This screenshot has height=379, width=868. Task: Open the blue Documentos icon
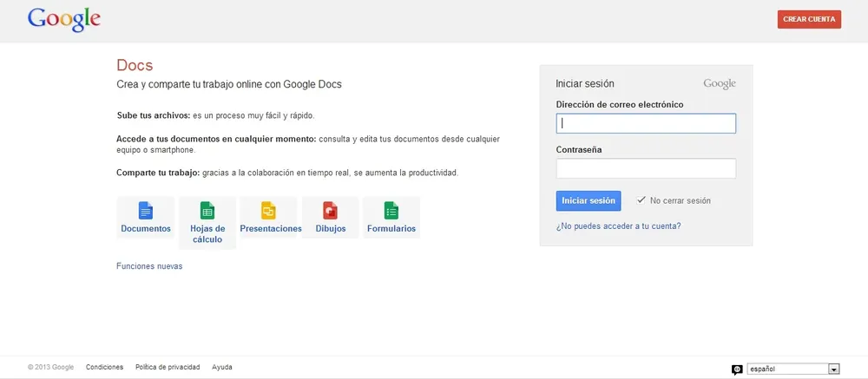(x=146, y=211)
